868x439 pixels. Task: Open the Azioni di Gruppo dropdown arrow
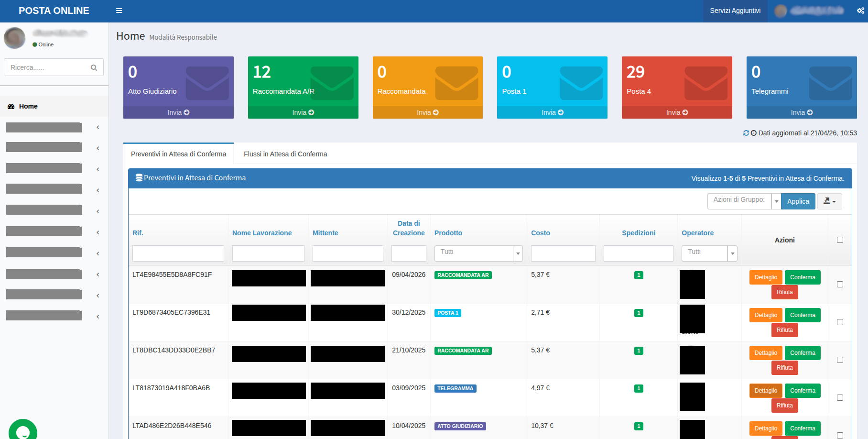click(777, 201)
